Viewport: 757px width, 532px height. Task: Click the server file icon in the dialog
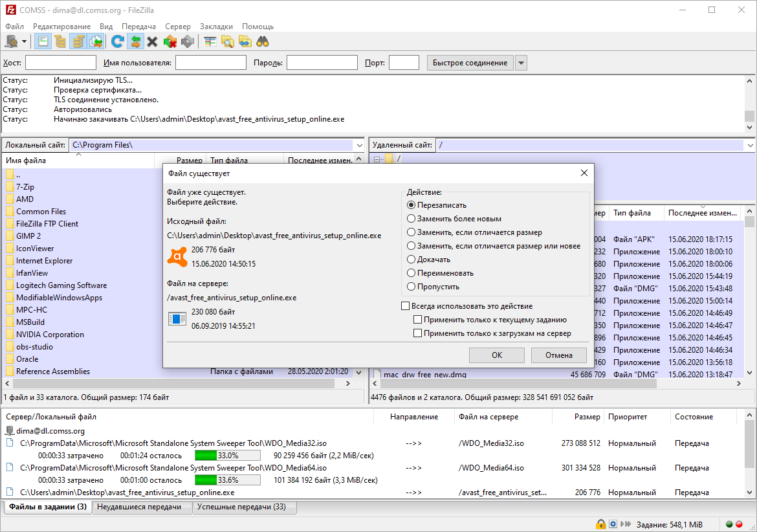(x=177, y=318)
